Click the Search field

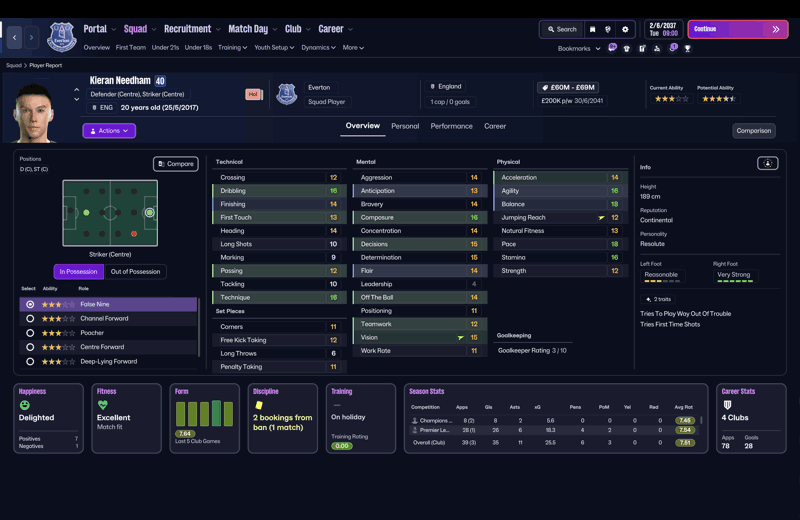(x=562, y=30)
